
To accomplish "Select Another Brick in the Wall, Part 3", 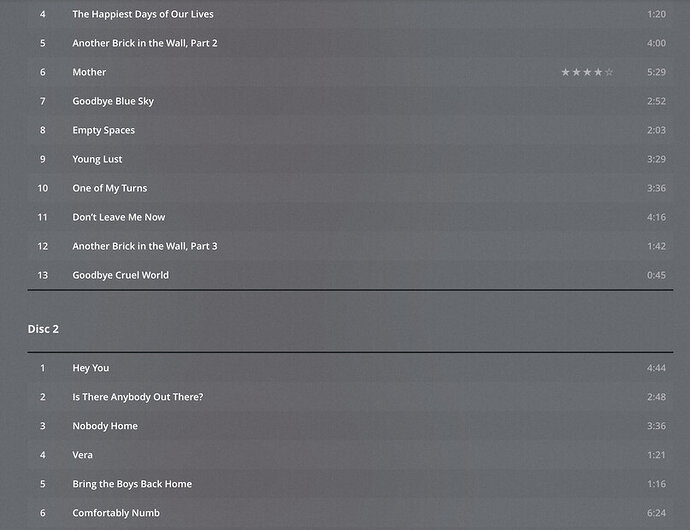I will pos(144,246).
